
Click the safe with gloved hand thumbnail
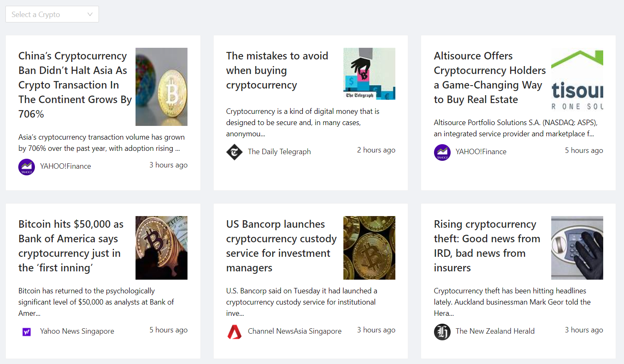[577, 248]
